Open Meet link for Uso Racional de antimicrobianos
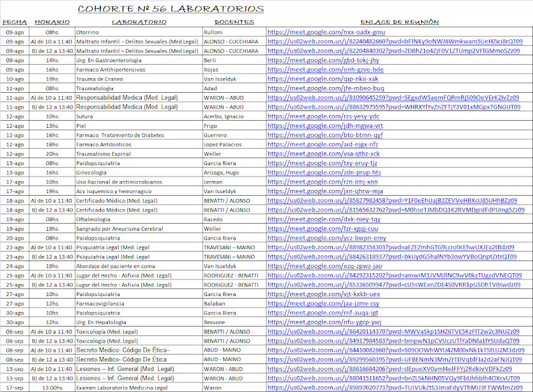The height and width of the screenshot is (392, 533). point(322,182)
